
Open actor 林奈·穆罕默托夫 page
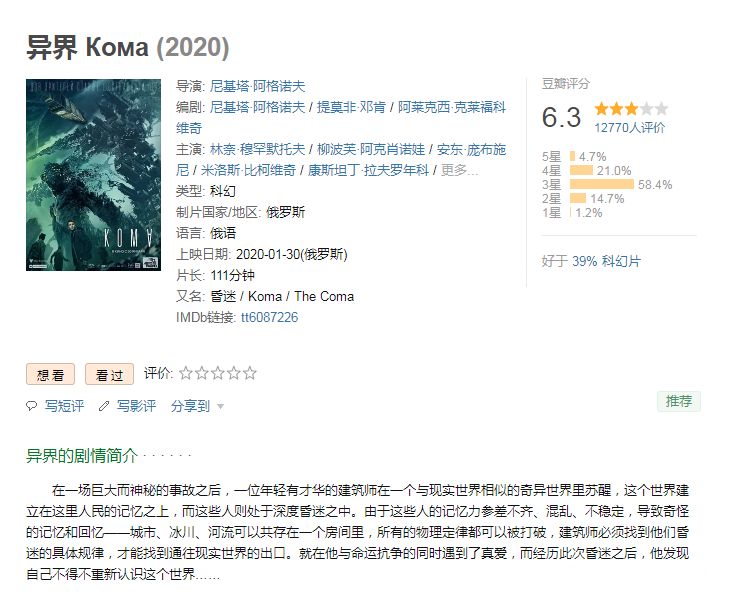point(257,149)
